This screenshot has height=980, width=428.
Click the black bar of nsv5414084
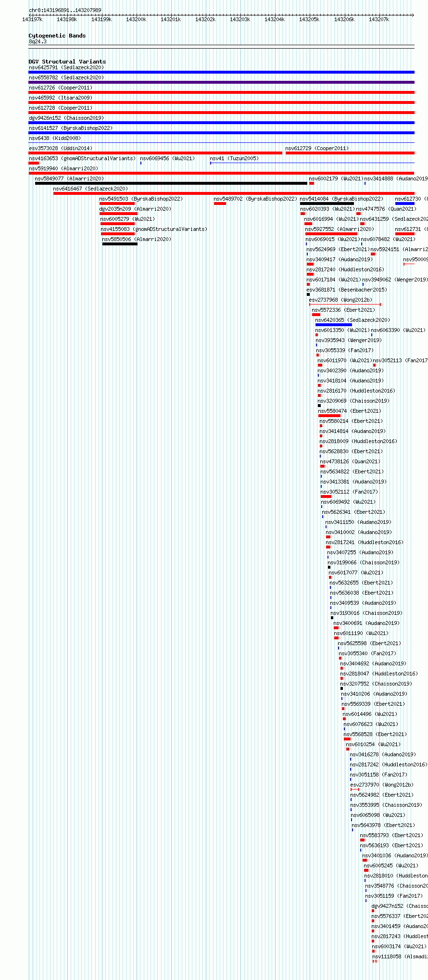pos(327,204)
